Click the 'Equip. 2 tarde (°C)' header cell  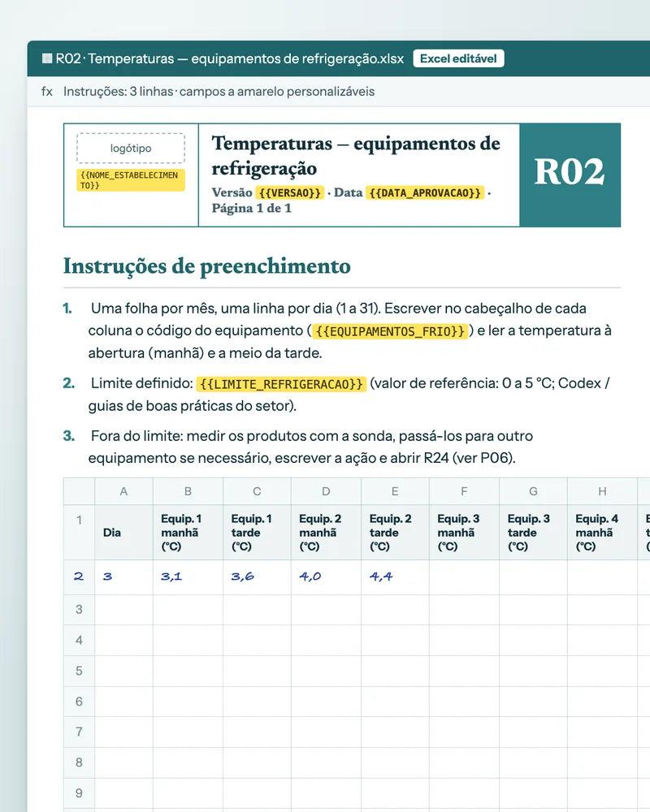click(395, 533)
